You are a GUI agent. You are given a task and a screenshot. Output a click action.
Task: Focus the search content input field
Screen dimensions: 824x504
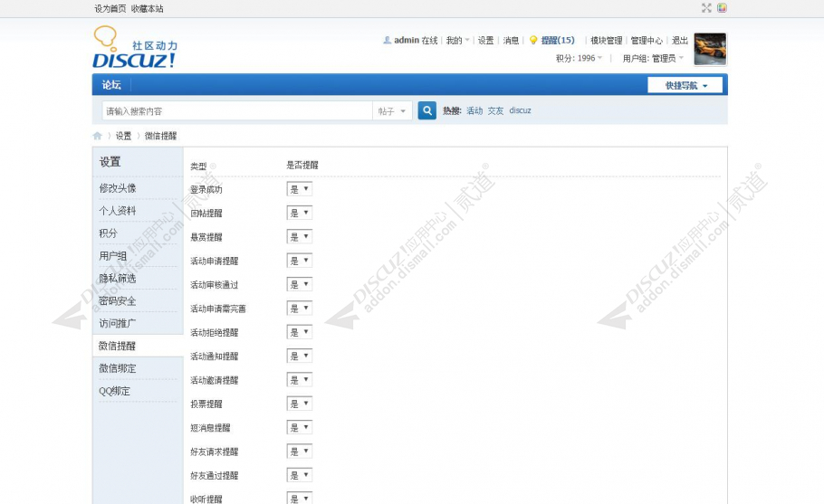pyautogui.click(x=237, y=110)
